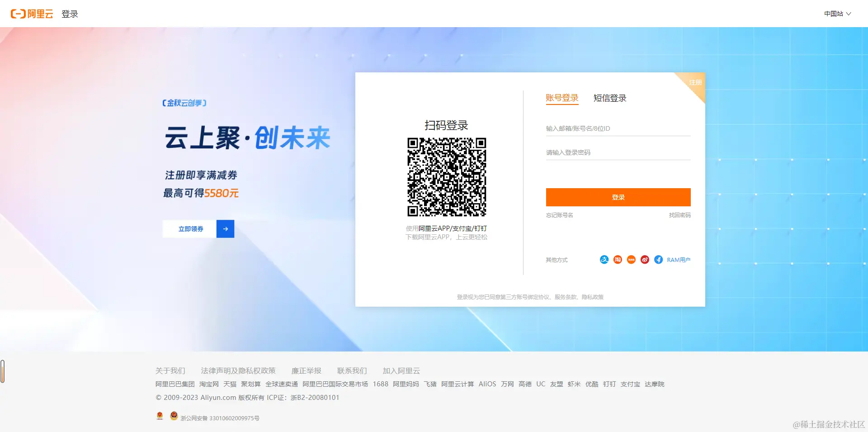Open 隐私政策 link in login box

[593, 297]
